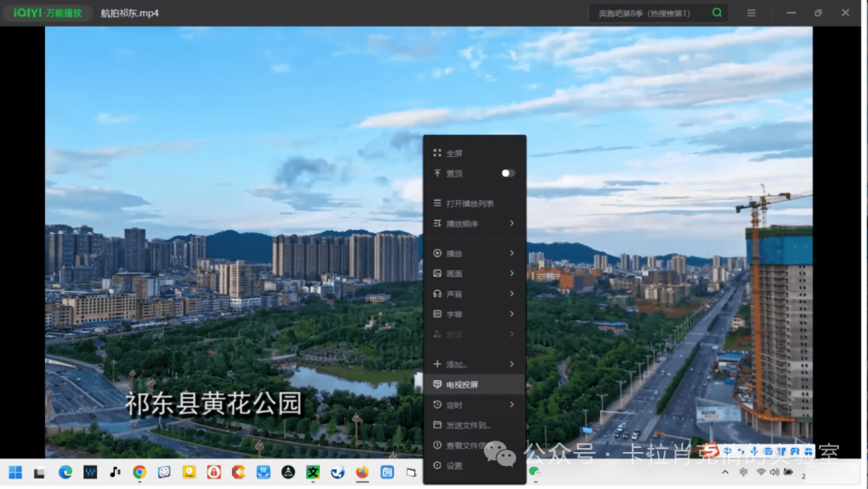868x489 pixels.
Task: Click the Windows Start button
Action: coord(15,472)
